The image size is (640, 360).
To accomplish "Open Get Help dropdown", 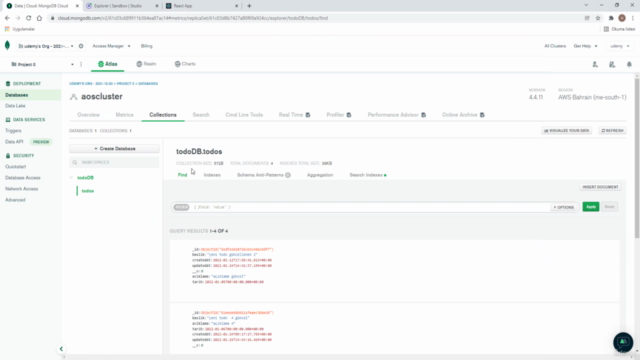I will pos(585,46).
